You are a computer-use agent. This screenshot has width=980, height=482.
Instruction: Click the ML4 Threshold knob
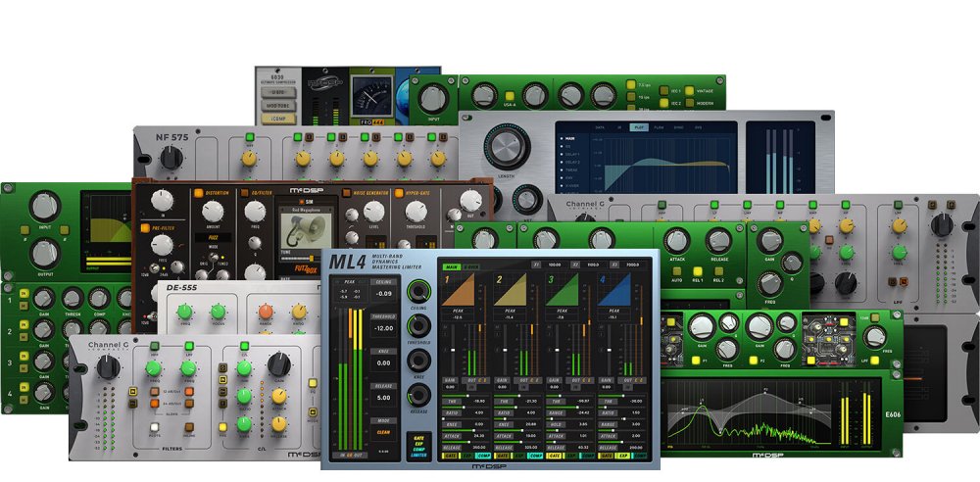coord(419,324)
